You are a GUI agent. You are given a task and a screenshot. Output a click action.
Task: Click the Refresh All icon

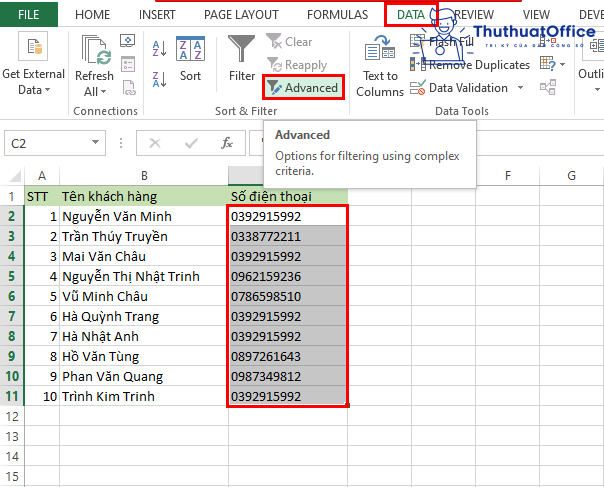pyautogui.click(x=94, y=50)
